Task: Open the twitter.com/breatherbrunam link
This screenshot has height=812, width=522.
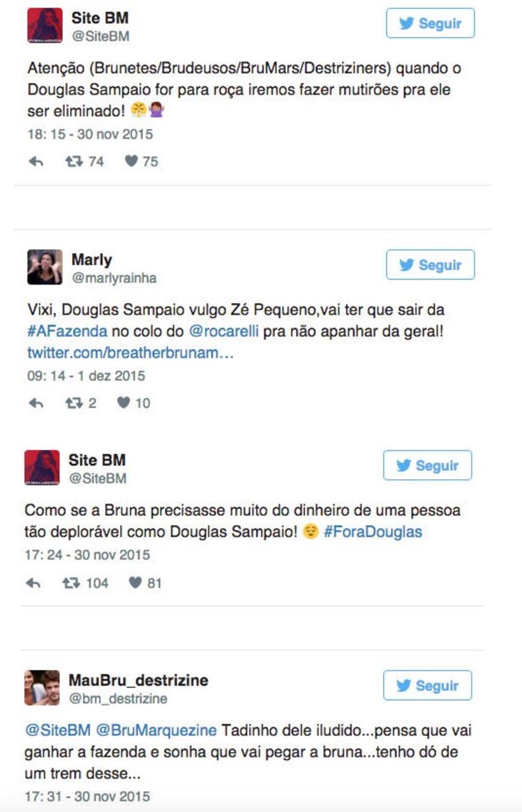Action: pyautogui.click(x=130, y=353)
